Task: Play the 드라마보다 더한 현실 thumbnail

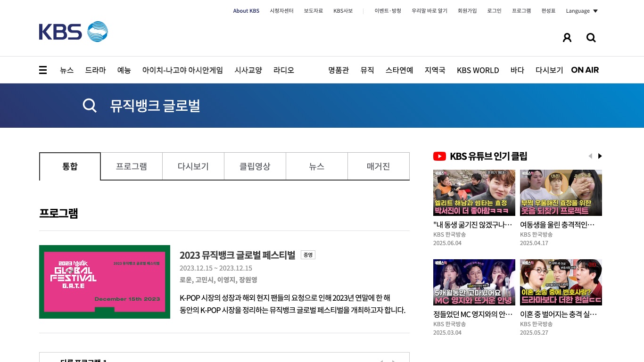Action: [561, 282]
